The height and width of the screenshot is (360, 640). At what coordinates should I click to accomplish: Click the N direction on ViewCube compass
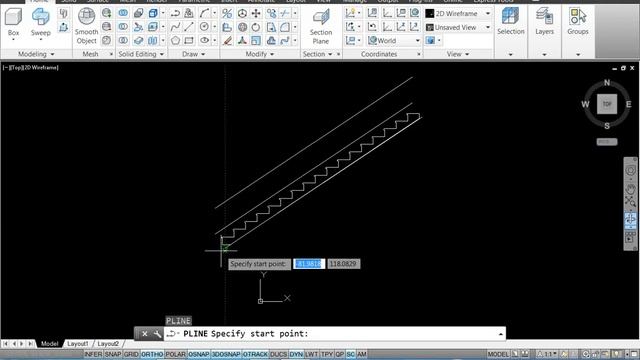pyautogui.click(x=607, y=83)
